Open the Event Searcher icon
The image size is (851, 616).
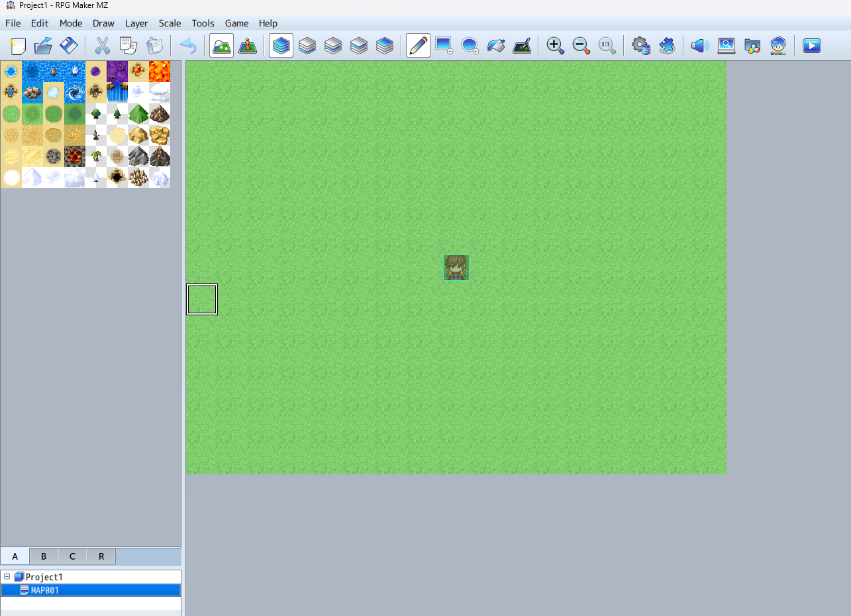(x=726, y=46)
